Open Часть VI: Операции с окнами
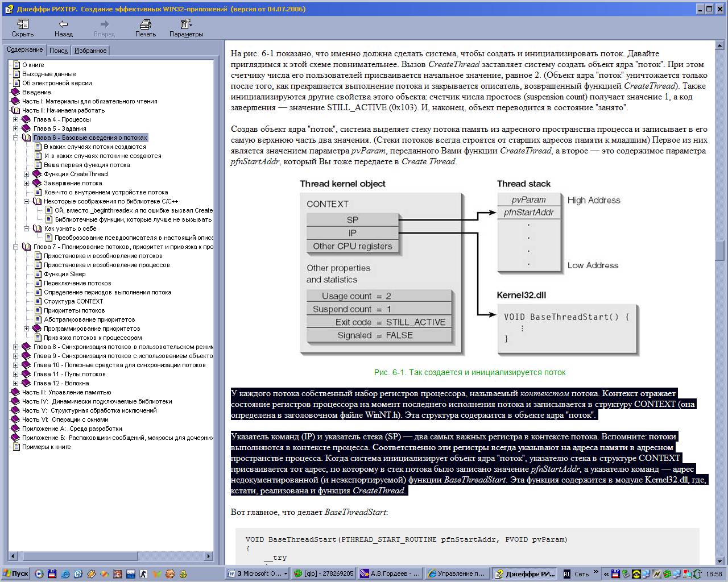This screenshot has width=728, height=582. [65, 419]
